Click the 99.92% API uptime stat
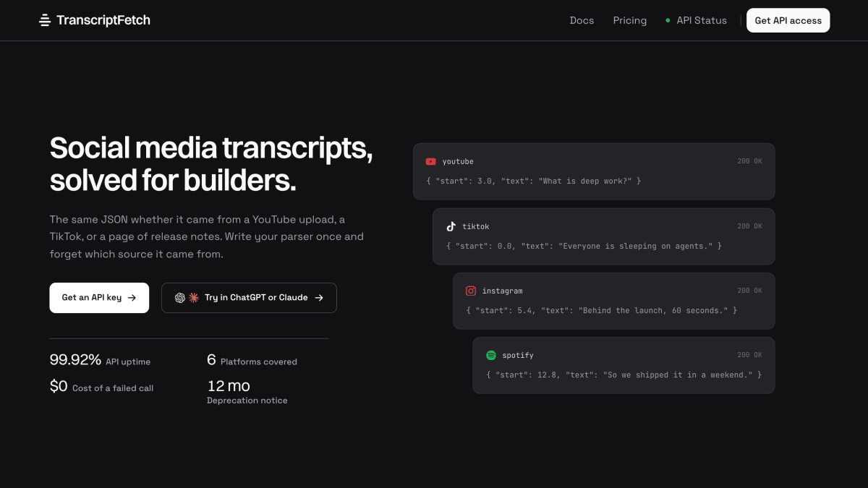Screen dimensions: 868x488 point(100,360)
